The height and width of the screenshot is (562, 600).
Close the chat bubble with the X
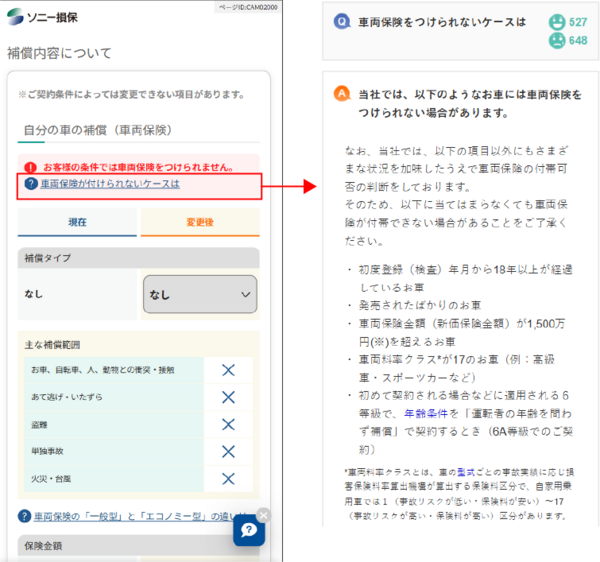[264, 515]
